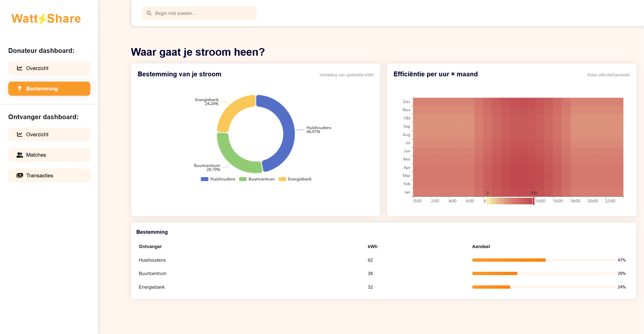The image size is (644, 334).
Task: Click the receiver Overzicht chart icon
Action: click(20, 134)
